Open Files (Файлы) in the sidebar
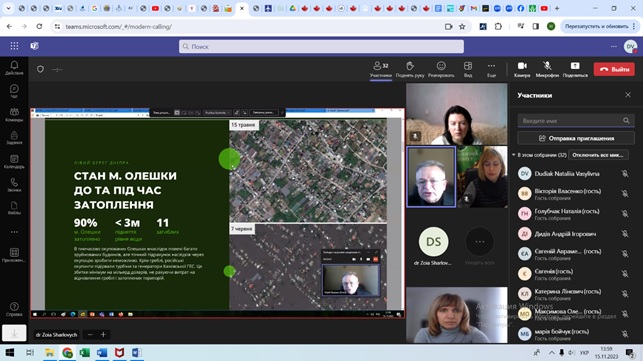This screenshot has height=361, width=643. tap(14, 208)
